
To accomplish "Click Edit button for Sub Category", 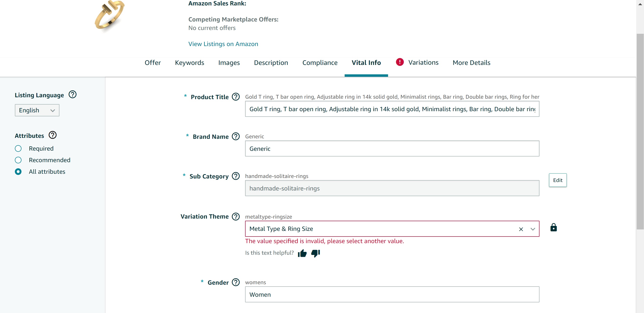I will pos(558,180).
